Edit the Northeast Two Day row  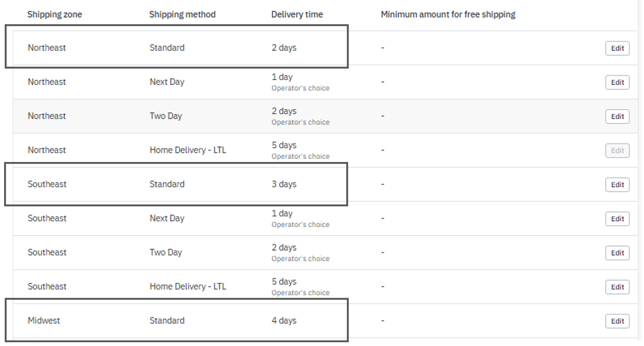[x=617, y=116]
